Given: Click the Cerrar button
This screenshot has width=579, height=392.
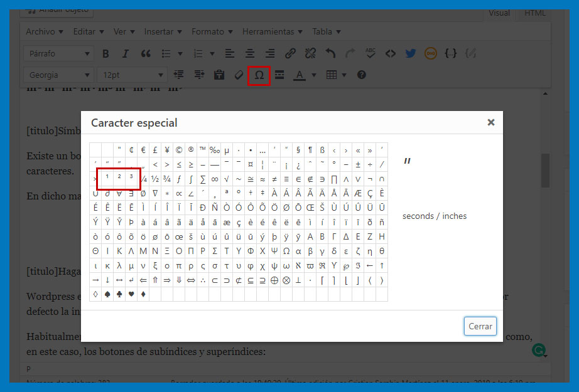Looking at the screenshot, I should (x=480, y=326).
